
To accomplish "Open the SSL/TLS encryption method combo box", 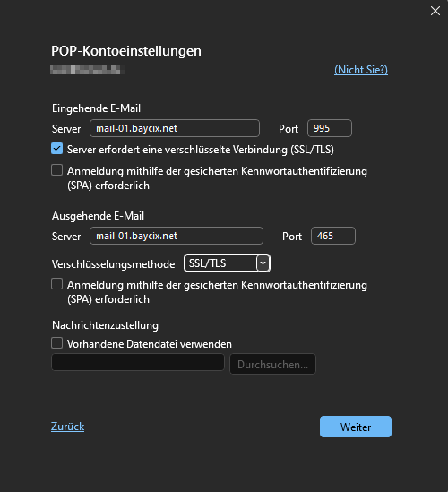I will [x=227, y=263].
